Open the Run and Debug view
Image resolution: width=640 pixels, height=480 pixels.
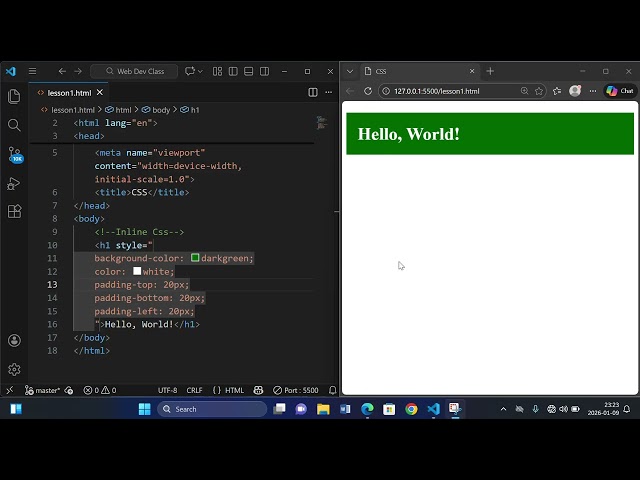tap(14, 183)
